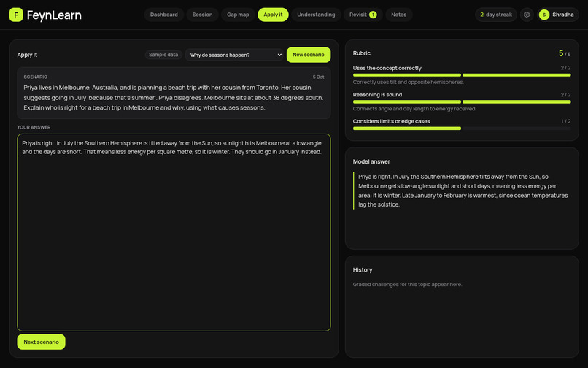Click the 'Reasoning is sound' progress bar
Viewport: 588px width, 368px height.
click(462, 101)
